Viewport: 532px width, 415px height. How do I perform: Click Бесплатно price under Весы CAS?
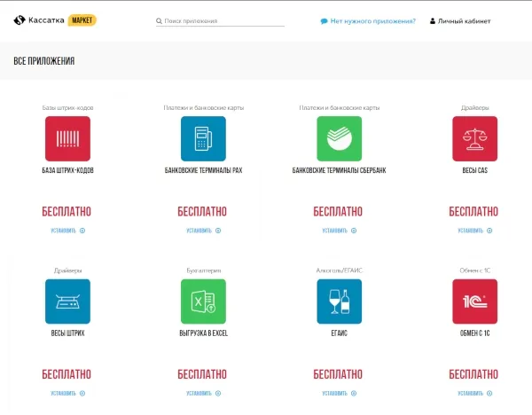[473, 211]
